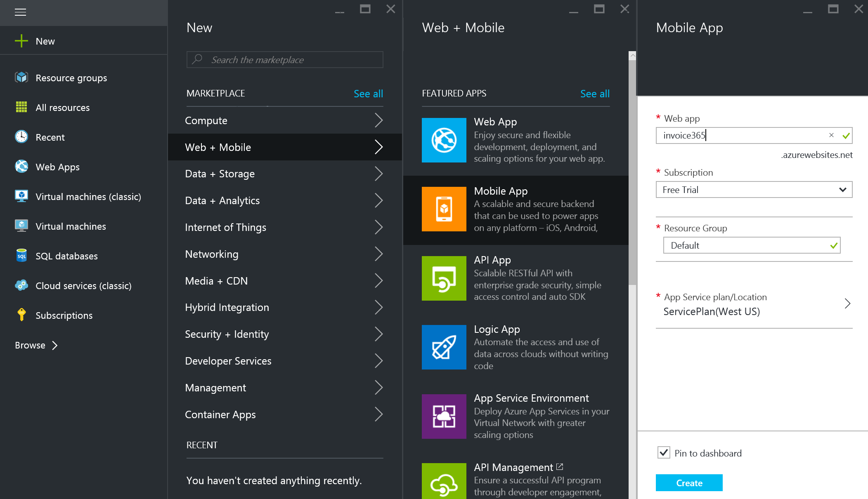Screen dimensions: 868x499
Task: Select Web + Mobile marketplace category
Action: (285, 147)
